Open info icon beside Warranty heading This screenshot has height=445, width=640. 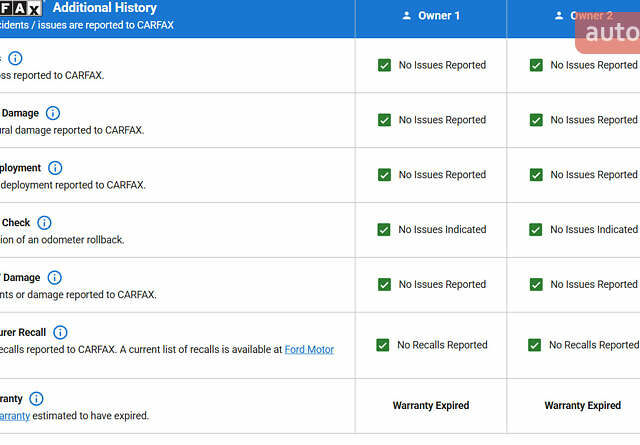coord(36,398)
